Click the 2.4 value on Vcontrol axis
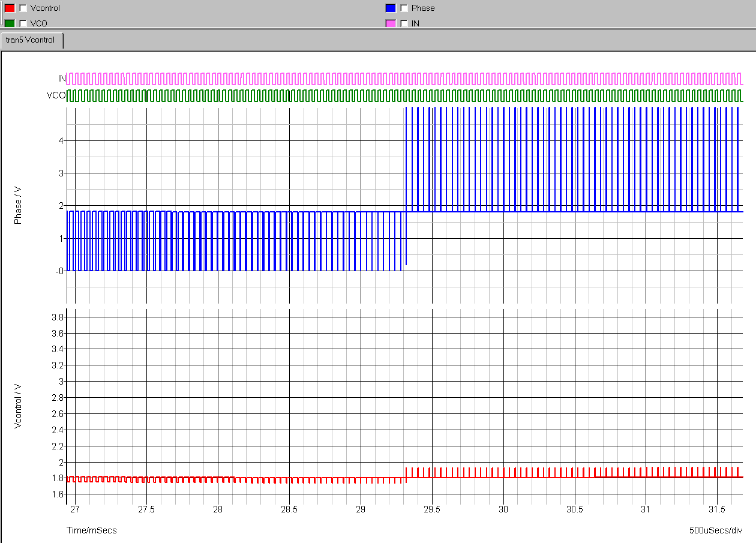Image resolution: width=756 pixels, height=543 pixels. (x=58, y=430)
